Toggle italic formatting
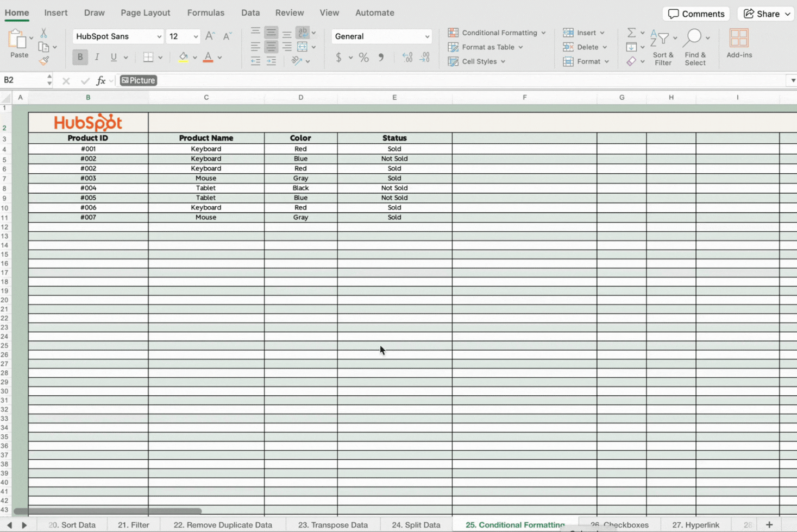The width and height of the screenshot is (797, 532). [x=97, y=56]
